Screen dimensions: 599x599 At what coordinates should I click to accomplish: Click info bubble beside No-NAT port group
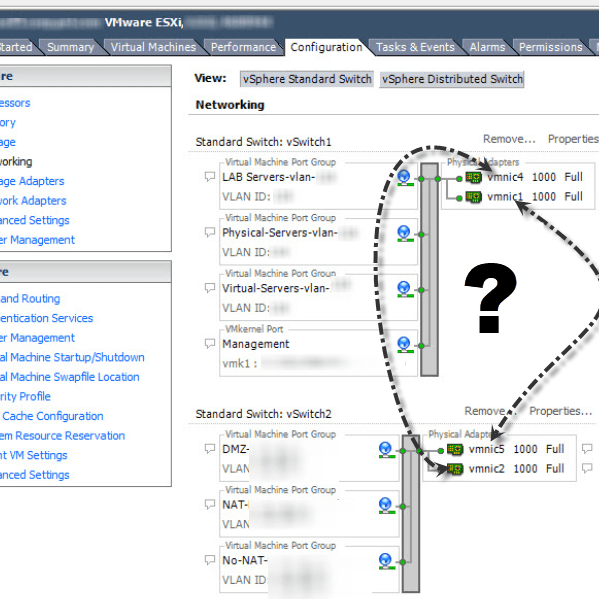click(x=210, y=560)
